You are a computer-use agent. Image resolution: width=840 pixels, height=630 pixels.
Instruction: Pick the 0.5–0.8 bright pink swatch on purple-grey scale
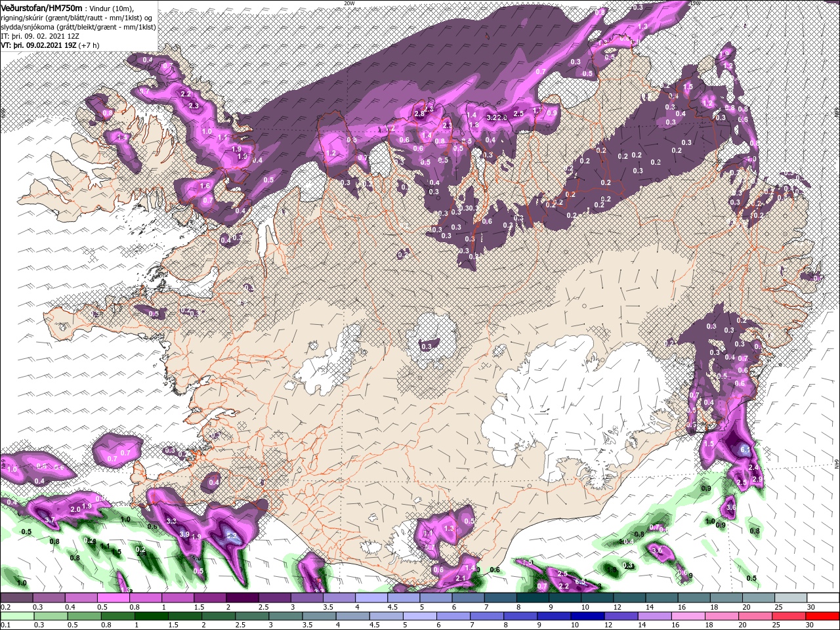pyautogui.click(x=113, y=598)
